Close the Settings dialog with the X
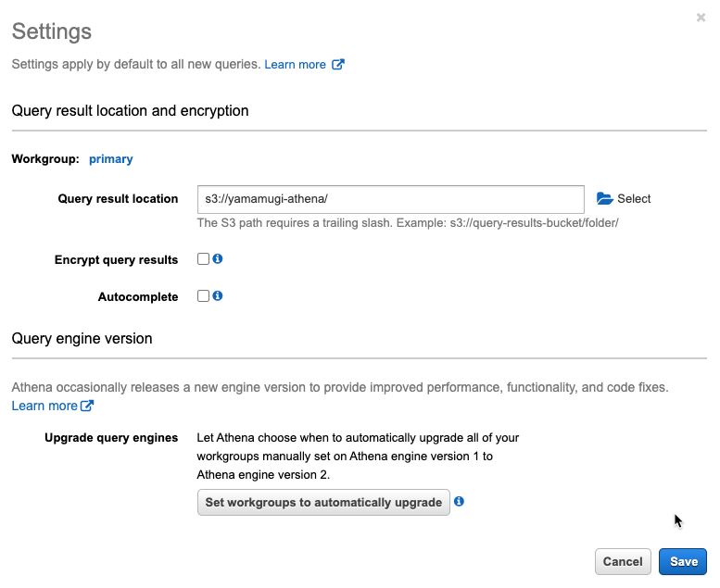The height and width of the screenshot is (588, 720). coord(701,18)
